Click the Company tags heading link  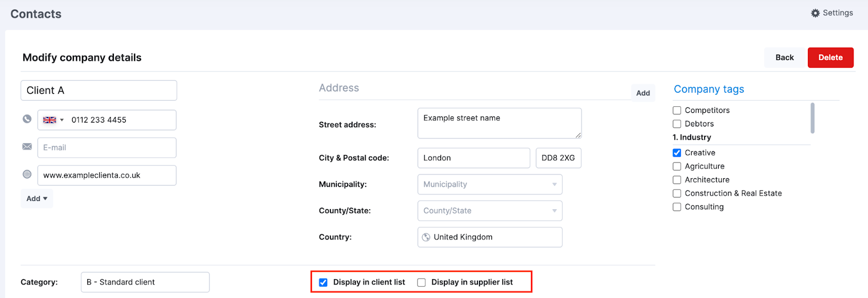[x=709, y=89]
